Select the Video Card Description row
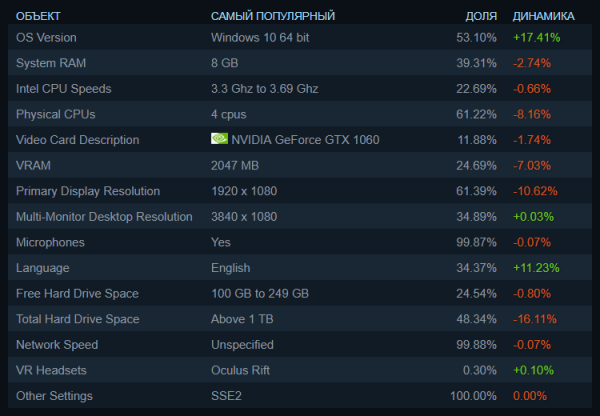Screen dimensions: 600x416 coord(78,140)
